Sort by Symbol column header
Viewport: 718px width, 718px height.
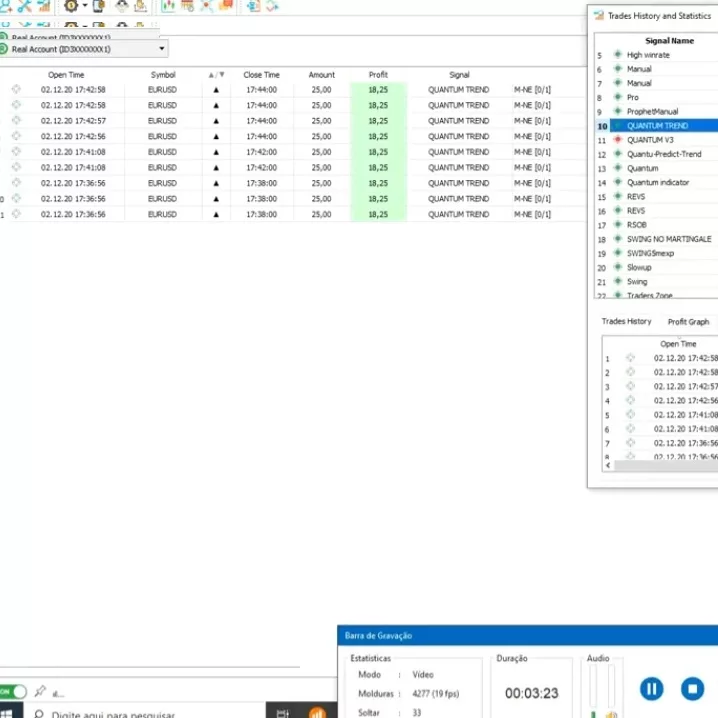pyautogui.click(x=163, y=75)
